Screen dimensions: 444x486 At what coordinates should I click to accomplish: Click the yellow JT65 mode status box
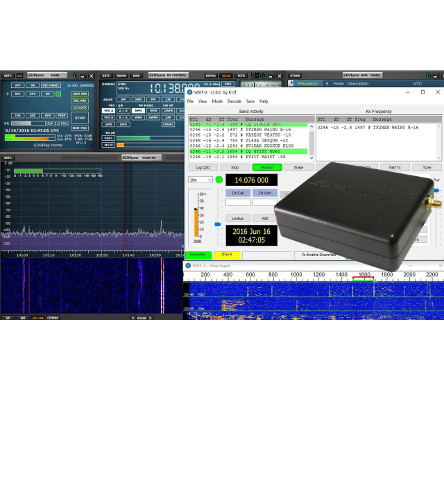227,254
